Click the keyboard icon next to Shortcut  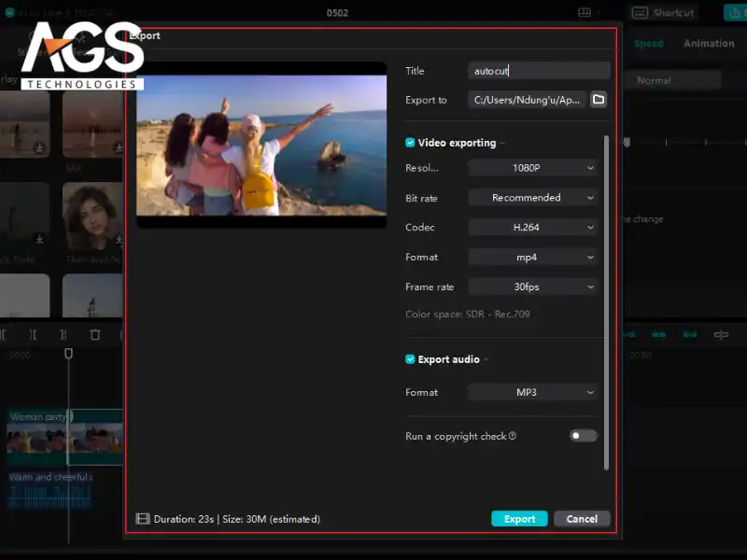(x=641, y=13)
